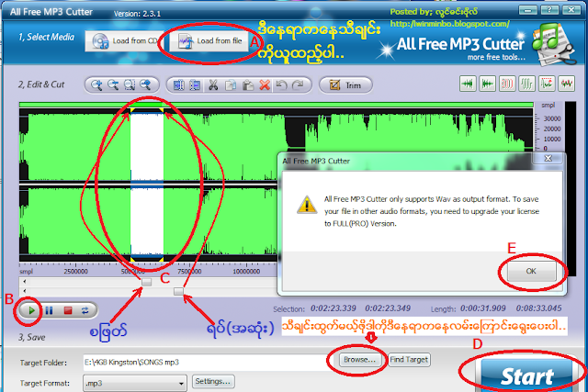Image resolution: width=588 pixels, height=392 pixels.
Task: Click left arrow of lower selection slider
Action: pos(25,291)
